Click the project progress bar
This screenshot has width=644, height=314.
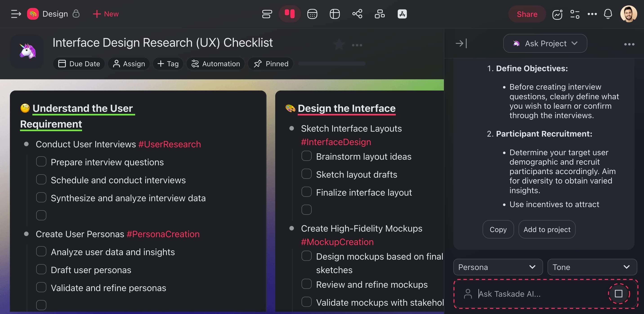coord(332,64)
